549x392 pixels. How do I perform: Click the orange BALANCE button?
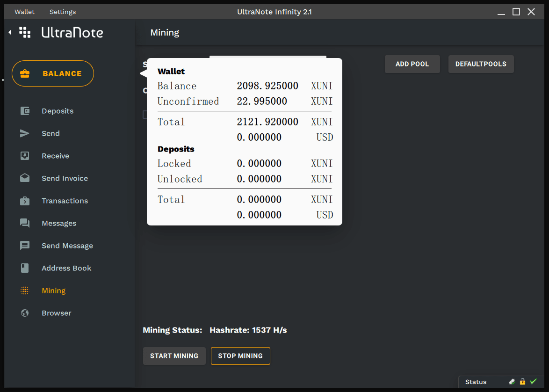53,73
